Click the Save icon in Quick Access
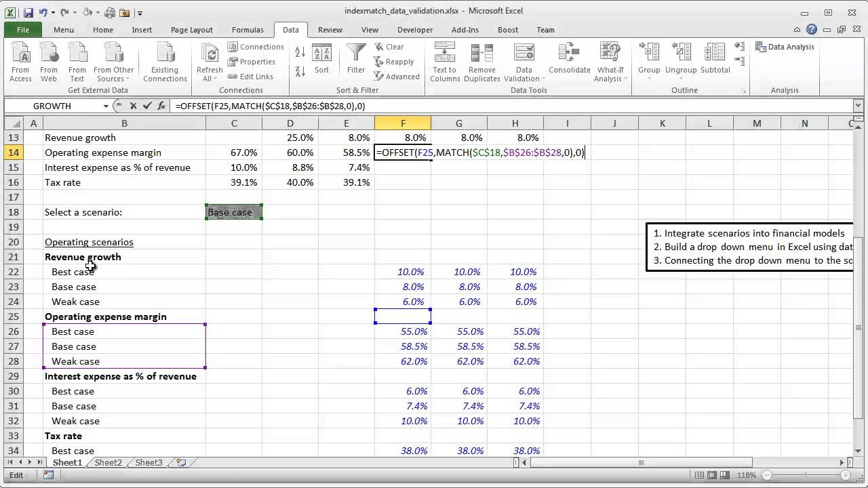The height and width of the screenshot is (488, 868). [x=28, y=12]
